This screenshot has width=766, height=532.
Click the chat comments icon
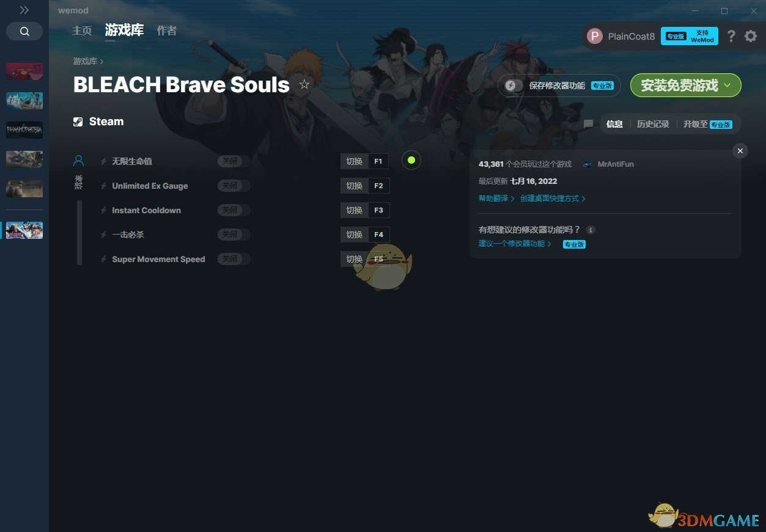point(588,124)
